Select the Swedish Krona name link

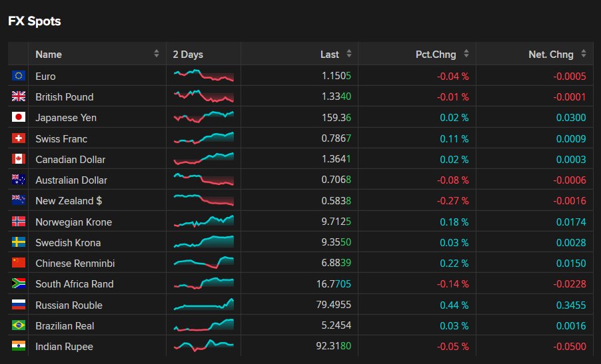coord(68,243)
